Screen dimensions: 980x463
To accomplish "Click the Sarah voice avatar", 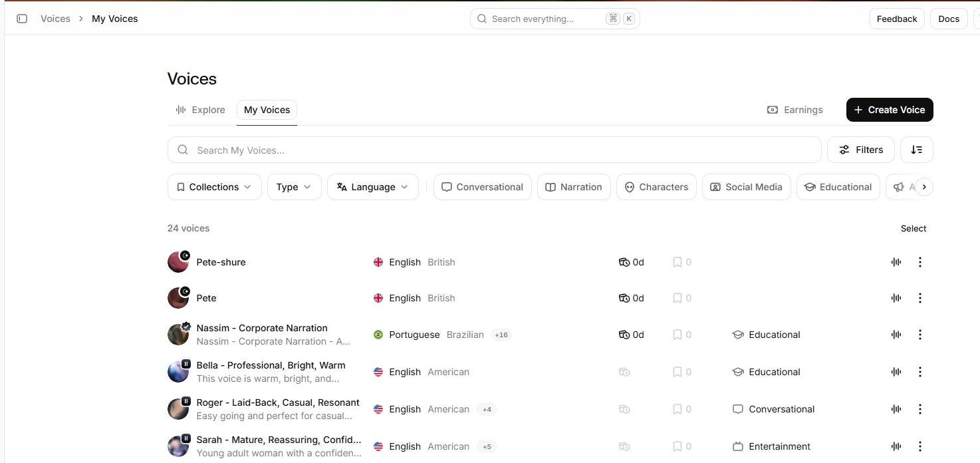I will 178,446.
